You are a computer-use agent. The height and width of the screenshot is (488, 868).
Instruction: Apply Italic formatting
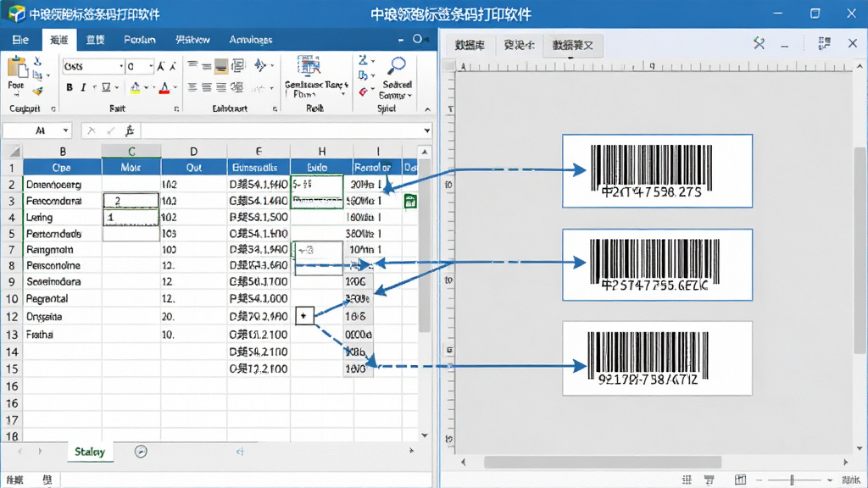click(x=83, y=87)
